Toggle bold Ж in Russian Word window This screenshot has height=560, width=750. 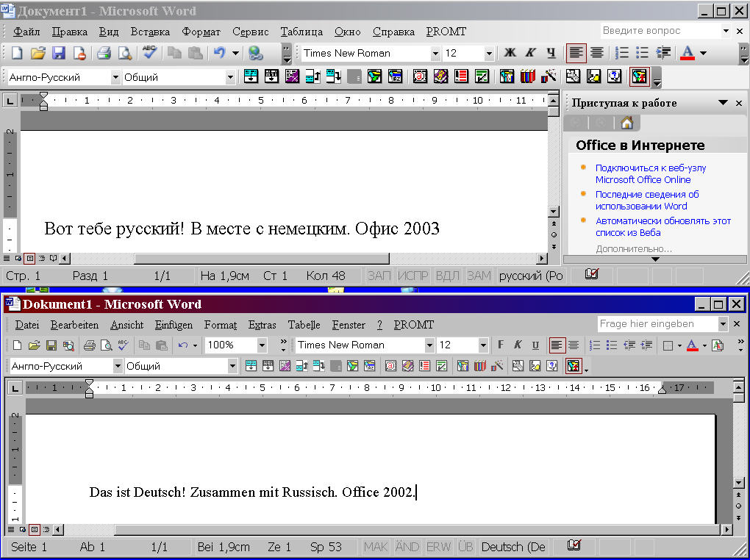[510, 53]
